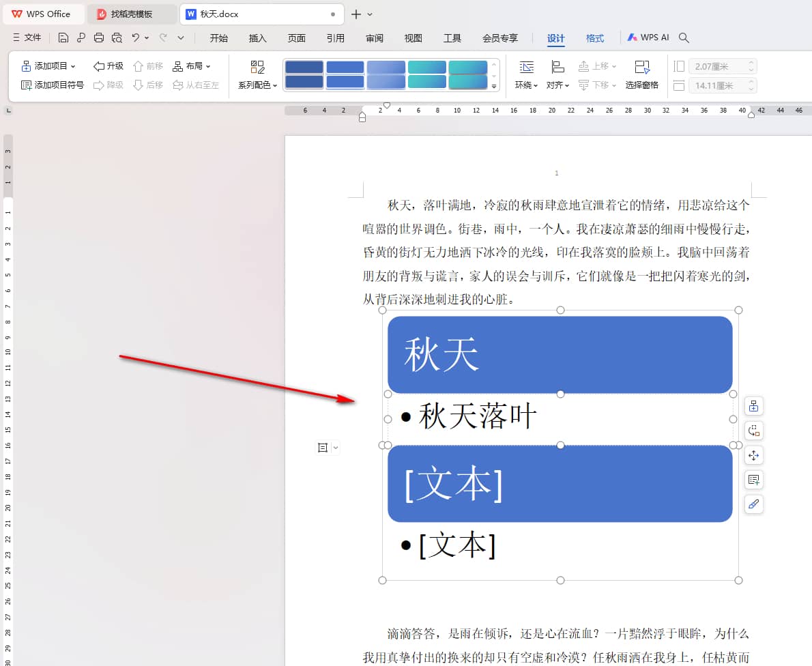The image size is (812, 666).
Task: Open the 会员专享 tab
Action: click(x=500, y=38)
